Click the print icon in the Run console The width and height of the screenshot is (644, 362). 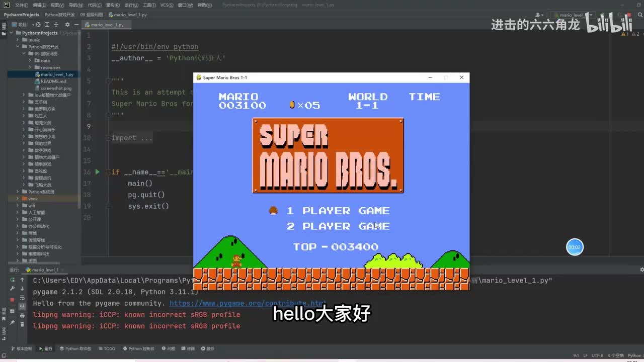[22, 316]
